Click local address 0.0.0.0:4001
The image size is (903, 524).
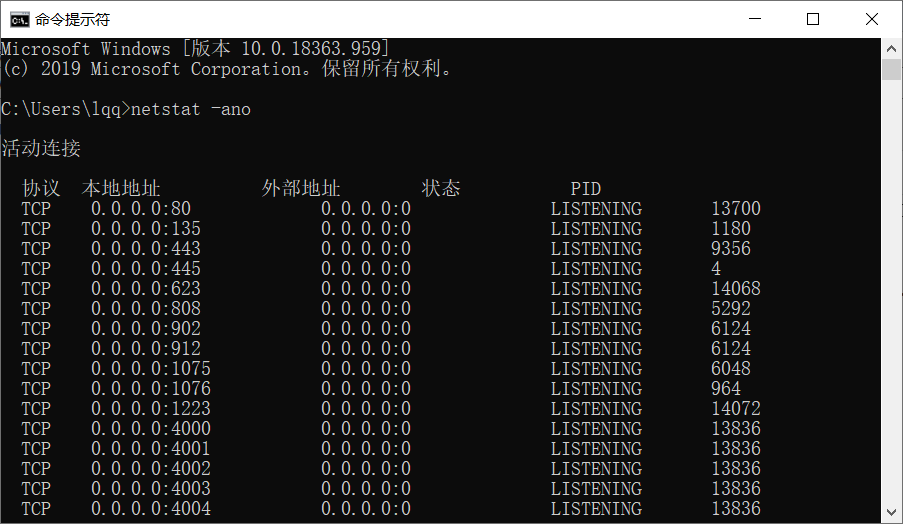click(151, 449)
